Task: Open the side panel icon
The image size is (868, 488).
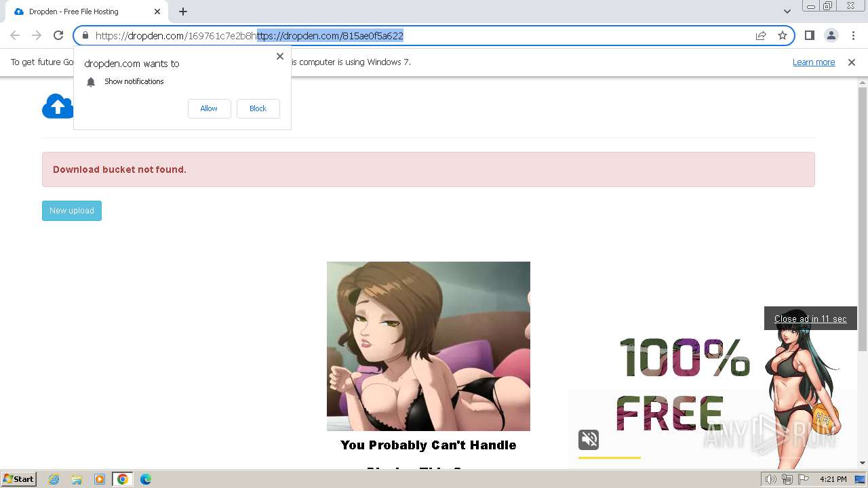Action: (809, 35)
